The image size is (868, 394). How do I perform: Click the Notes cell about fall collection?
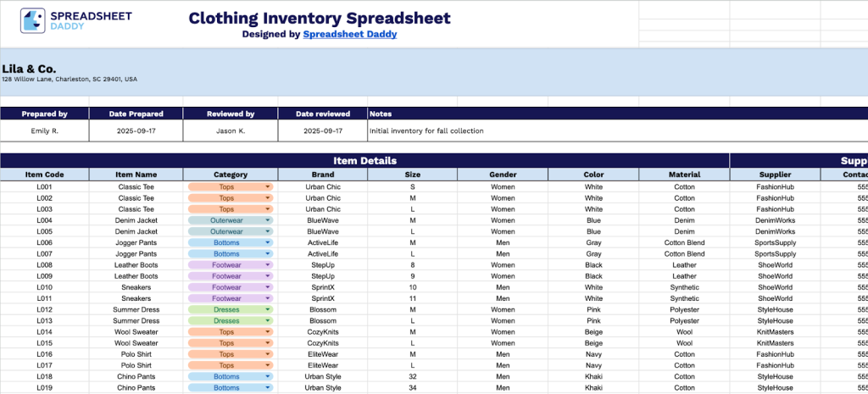click(618, 131)
